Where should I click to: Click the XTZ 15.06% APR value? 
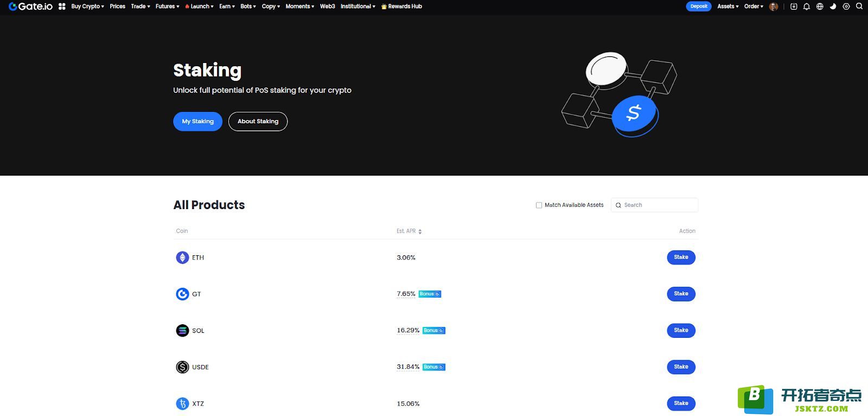[408, 404]
